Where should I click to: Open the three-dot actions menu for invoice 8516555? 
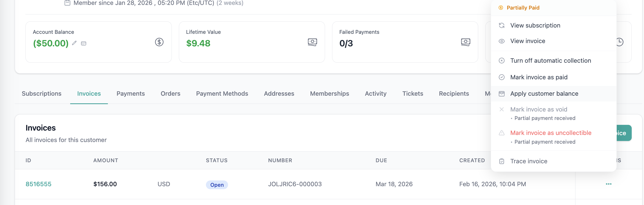click(608, 184)
